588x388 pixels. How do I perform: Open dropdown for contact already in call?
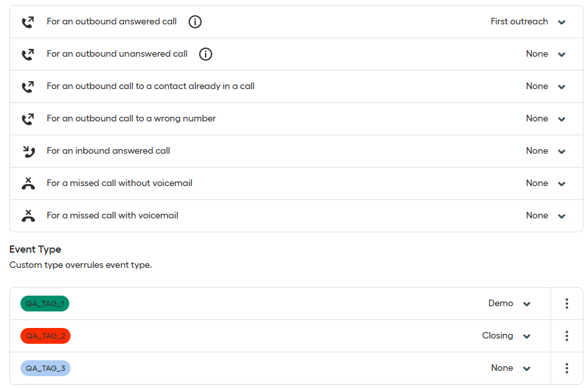[562, 86]
